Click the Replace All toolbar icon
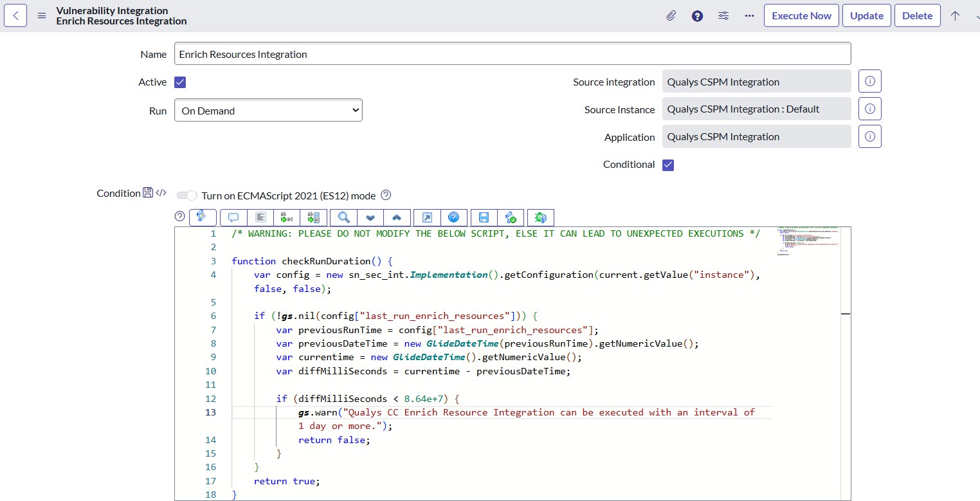The image size is (980, 501). coord(314,217)
